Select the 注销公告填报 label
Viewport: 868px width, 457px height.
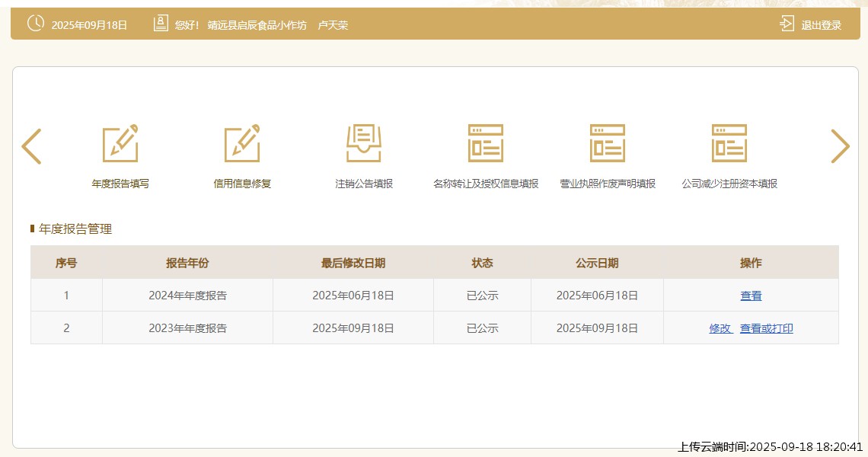point(364,184)
